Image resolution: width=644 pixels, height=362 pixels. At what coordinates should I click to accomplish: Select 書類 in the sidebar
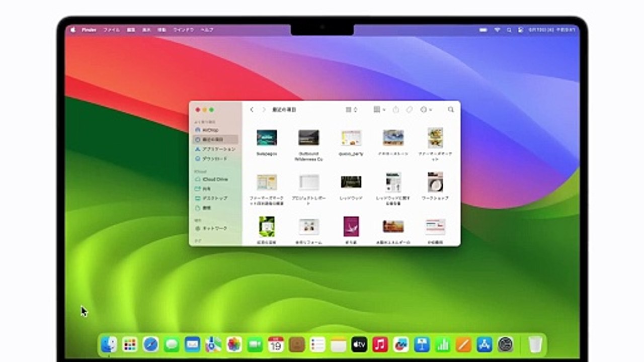pos(215,208)
